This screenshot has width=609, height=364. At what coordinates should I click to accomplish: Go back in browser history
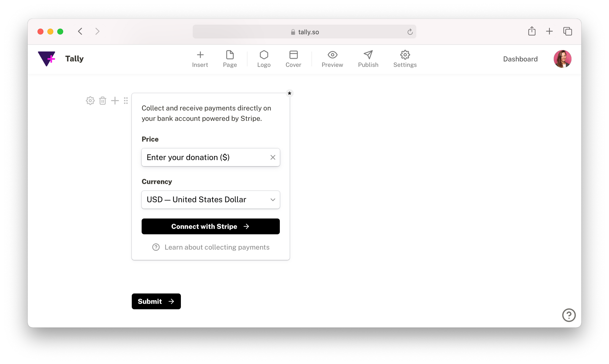(80, 31)
